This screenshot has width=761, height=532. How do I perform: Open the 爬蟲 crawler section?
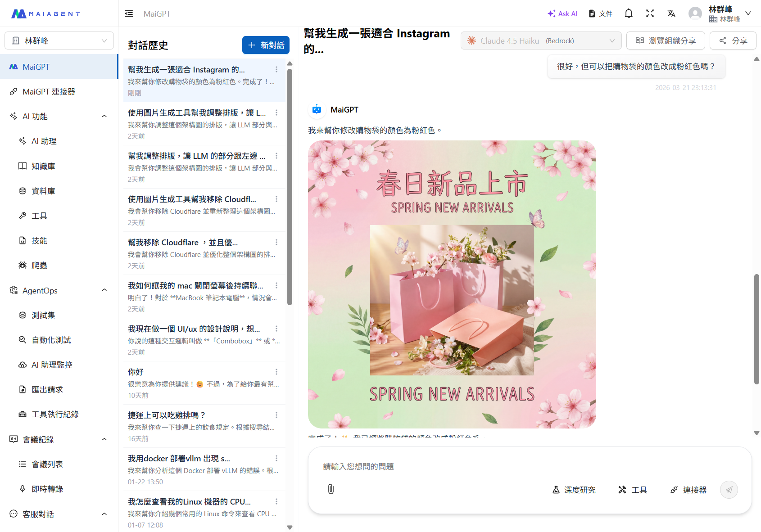[x=39, y=265]
